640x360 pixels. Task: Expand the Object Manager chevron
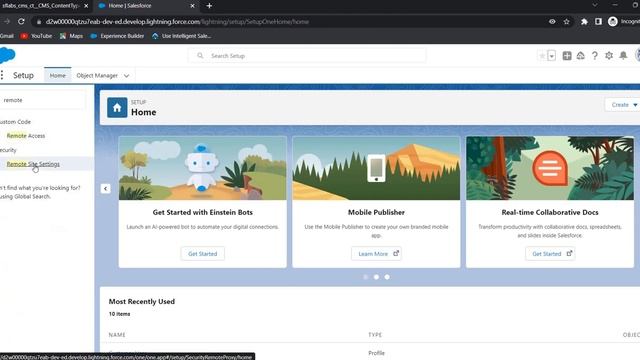(x=127, y=76)
